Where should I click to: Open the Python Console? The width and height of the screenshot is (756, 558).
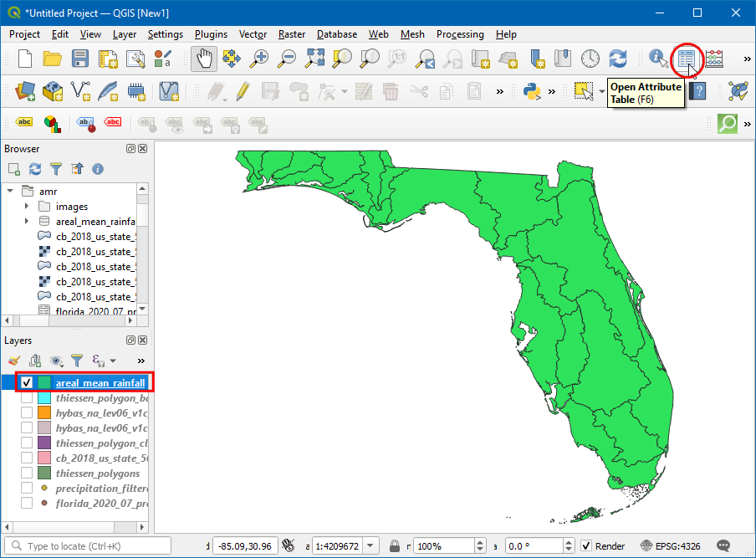click(531, 90)
